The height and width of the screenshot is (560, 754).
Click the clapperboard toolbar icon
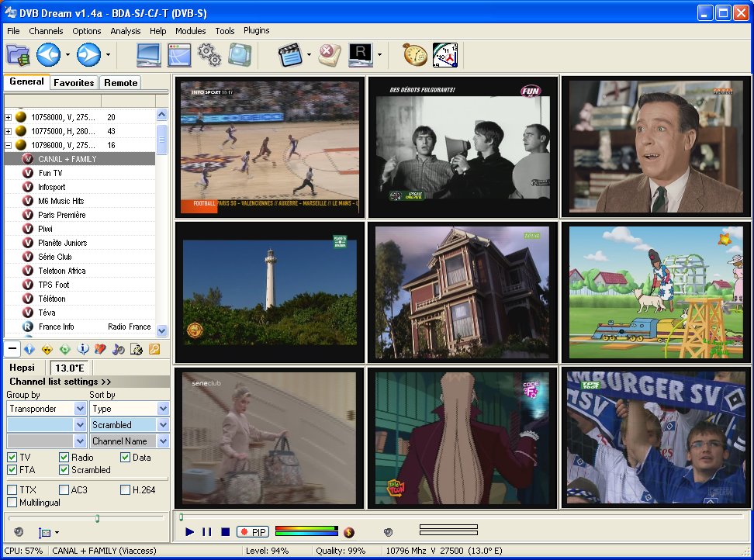[x=290, y=55]
